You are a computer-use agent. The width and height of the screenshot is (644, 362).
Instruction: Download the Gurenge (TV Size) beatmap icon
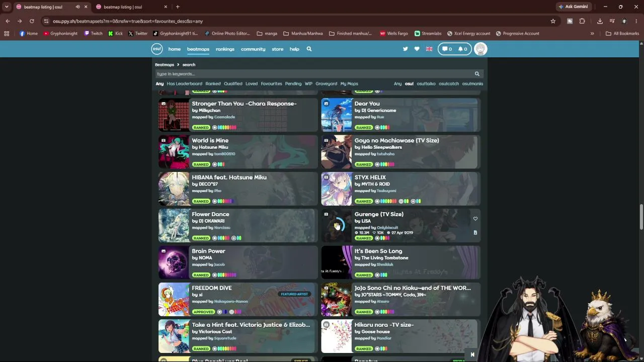pos(475,233)
